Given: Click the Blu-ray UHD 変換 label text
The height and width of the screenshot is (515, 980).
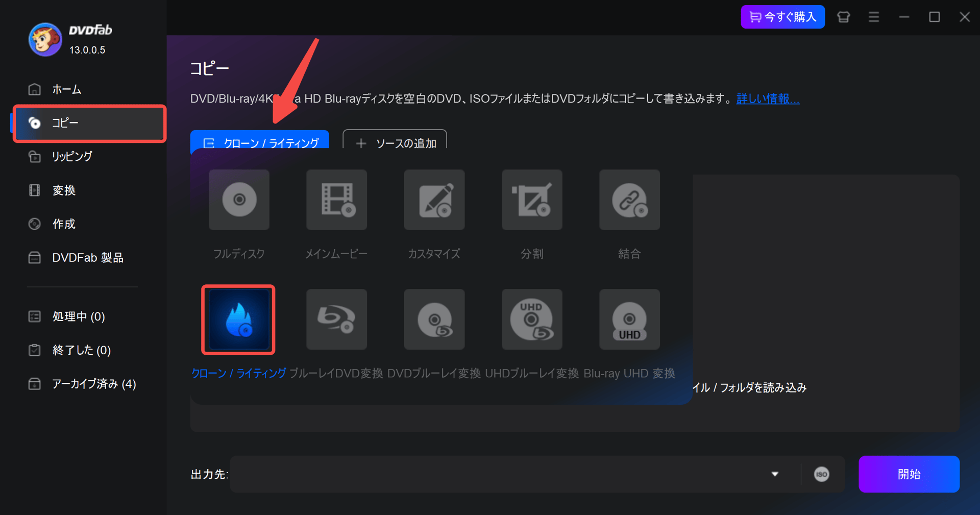Looking at the screenshot, I should pos(629,374).
